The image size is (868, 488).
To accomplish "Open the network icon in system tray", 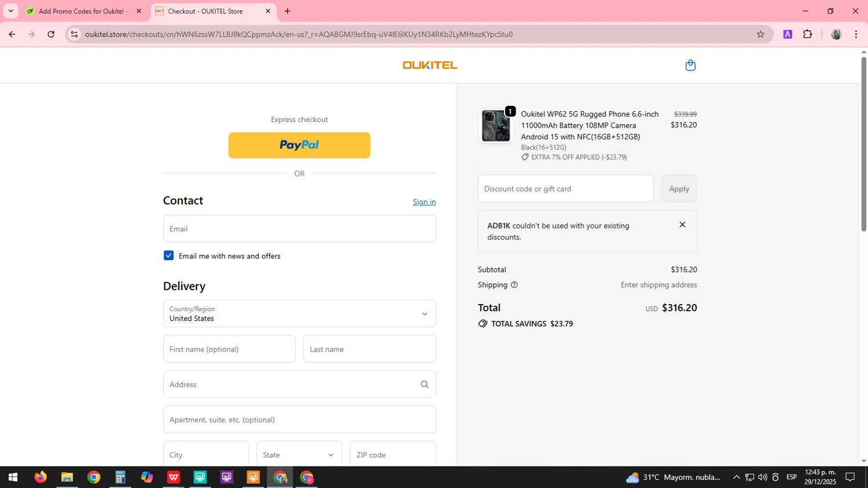I will click(x=749, y=478).
